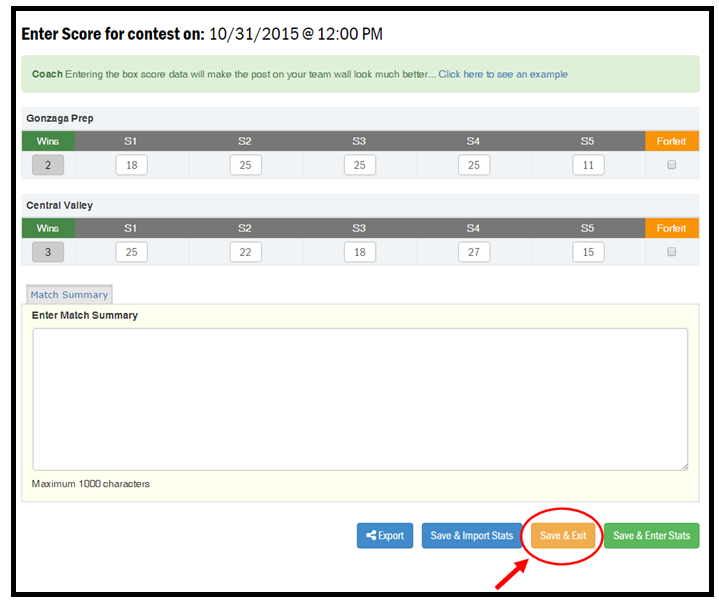Screen dimensions: 719x604
Task: Click the Export button with share icon
Action: pyautogui.click(x=384, y=536)
